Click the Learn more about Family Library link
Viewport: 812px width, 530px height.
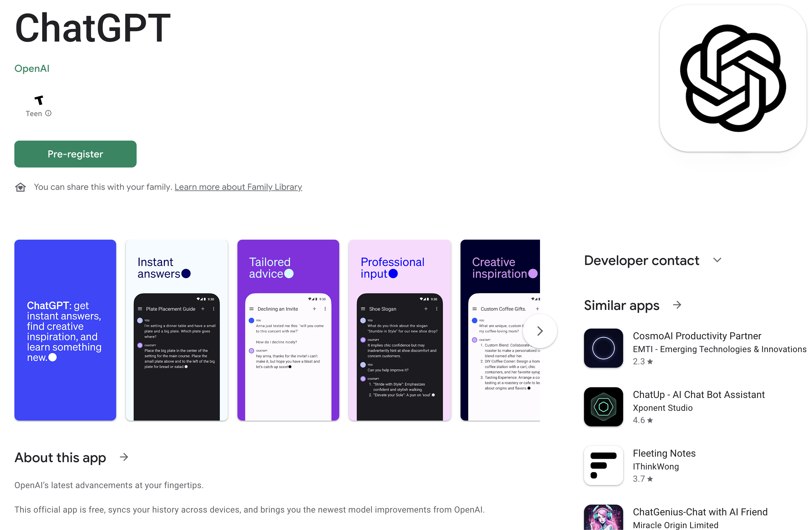point(238,186)
